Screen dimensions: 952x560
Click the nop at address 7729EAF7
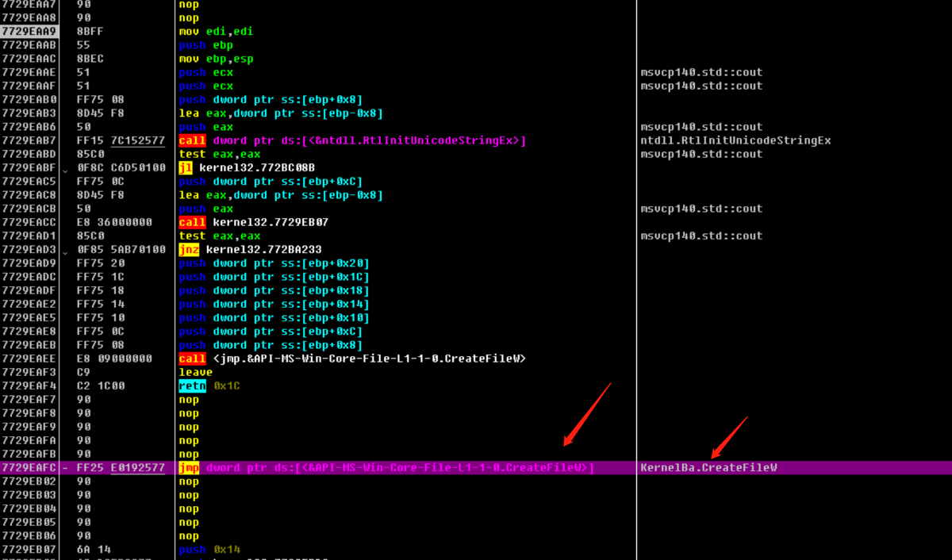tap(189, 400)
